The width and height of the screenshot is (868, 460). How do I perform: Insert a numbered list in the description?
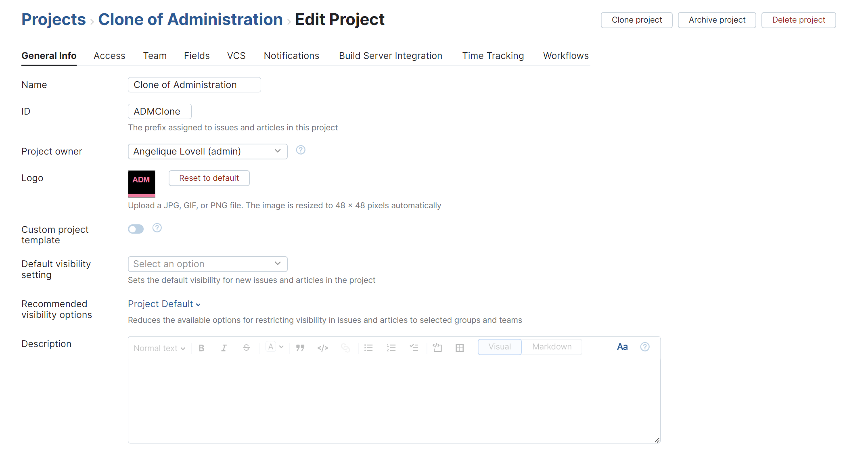[x=391, y=347]
